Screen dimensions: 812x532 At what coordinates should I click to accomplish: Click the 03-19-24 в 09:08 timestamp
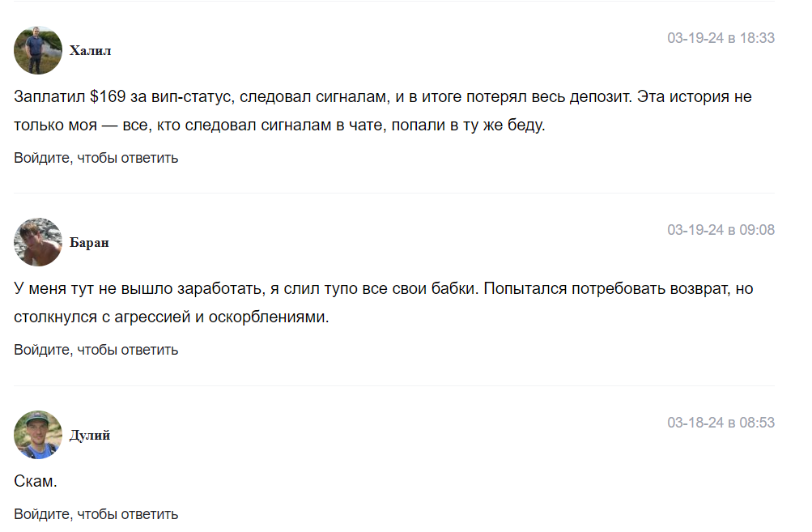(x=721, y=230)
